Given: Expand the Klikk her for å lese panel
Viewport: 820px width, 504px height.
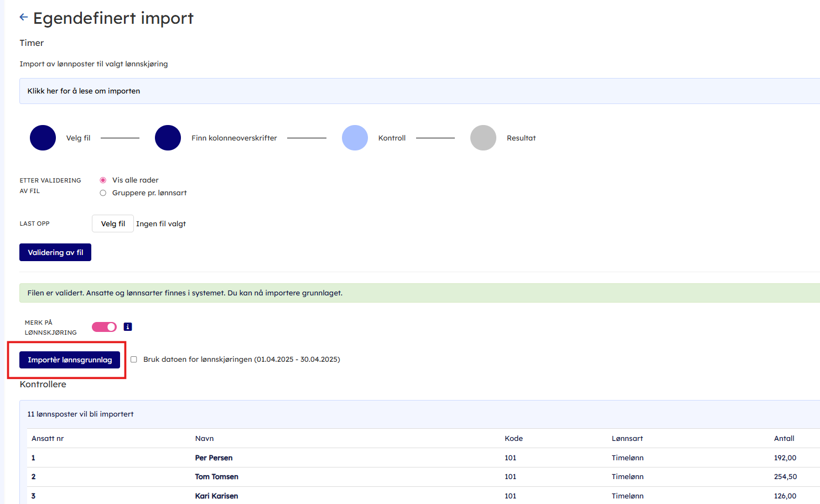Looking at the screenshot, I should point(84,91).
